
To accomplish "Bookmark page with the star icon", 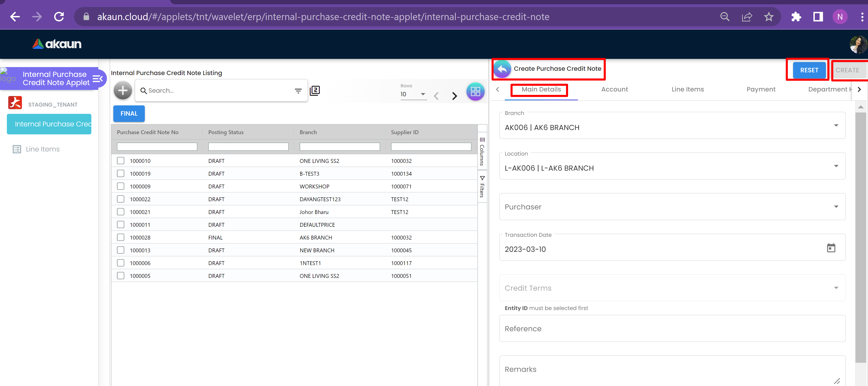I will coord(768,17).
